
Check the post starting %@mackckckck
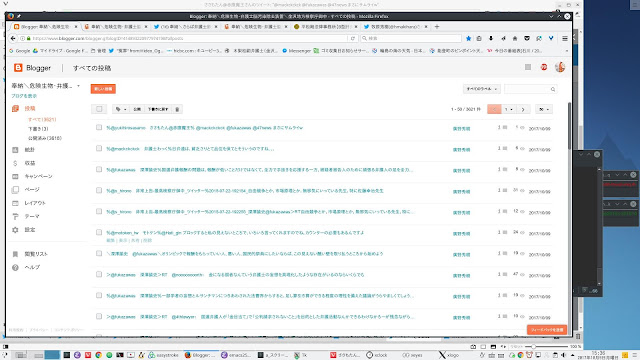99,149
